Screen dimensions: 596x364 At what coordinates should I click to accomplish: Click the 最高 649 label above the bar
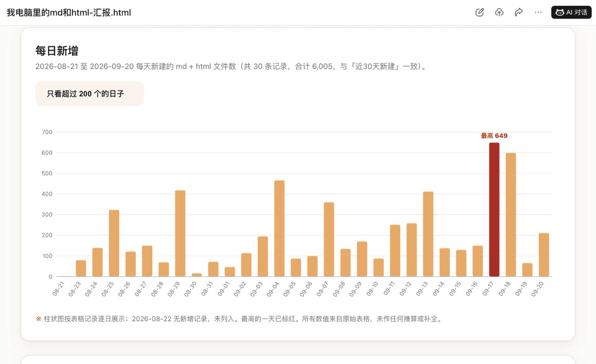(494, 136)
